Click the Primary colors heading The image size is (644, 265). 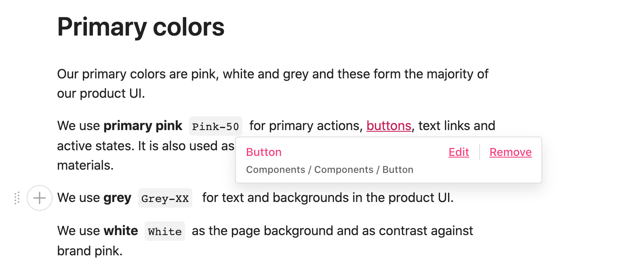point(141,27)
